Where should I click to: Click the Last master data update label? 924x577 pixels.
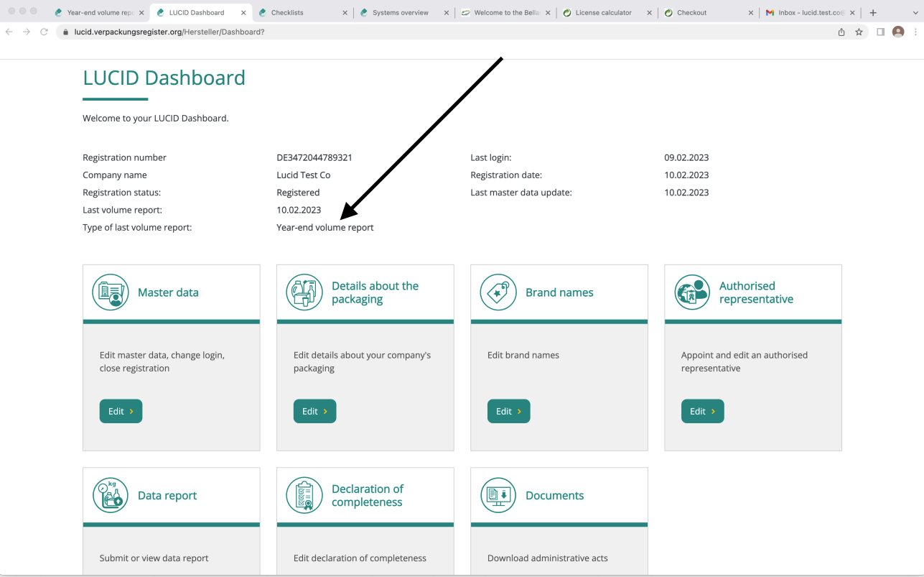click(521, 193)
